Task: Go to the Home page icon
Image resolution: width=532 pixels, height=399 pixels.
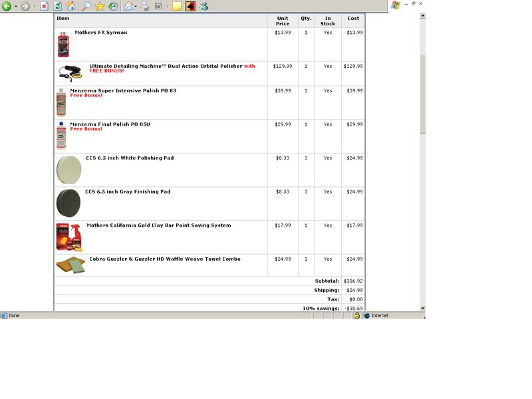Action: 70,6
